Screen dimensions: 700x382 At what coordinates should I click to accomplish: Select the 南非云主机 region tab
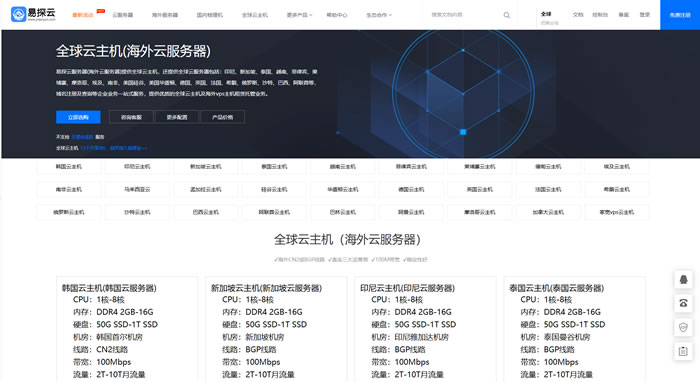pos(69,189)
